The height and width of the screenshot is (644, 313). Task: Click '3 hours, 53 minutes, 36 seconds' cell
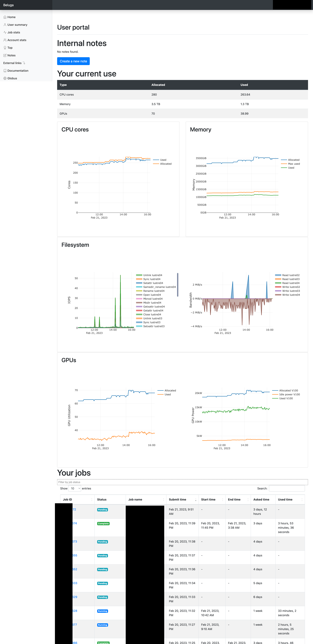click(290, 528)
